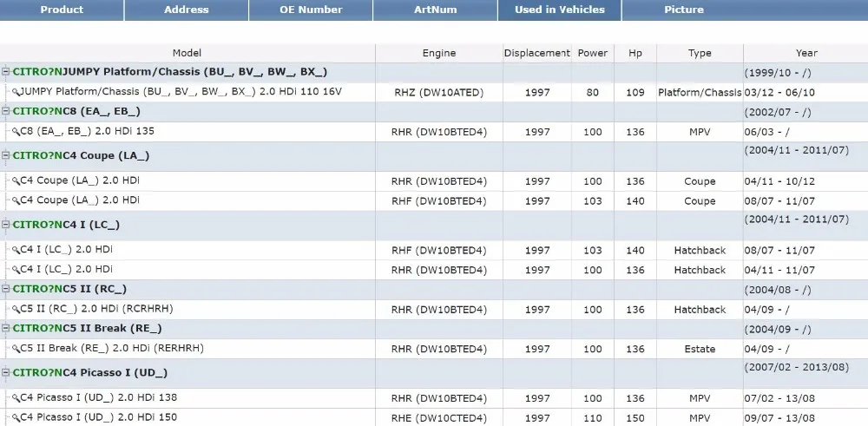The height and width of the screenshot is (426, 868).
Task: Click Hp value 150 in Picasso row
Action: (x=635, y=418)
